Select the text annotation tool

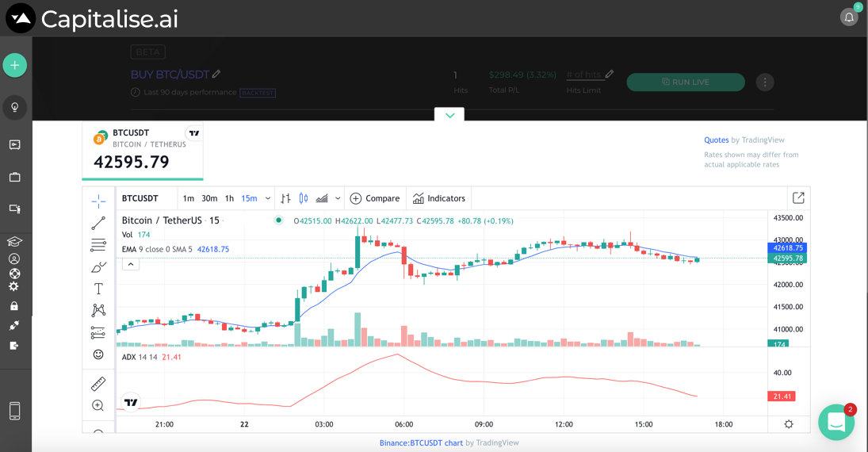pyautogui.click(x=98, y=289)
